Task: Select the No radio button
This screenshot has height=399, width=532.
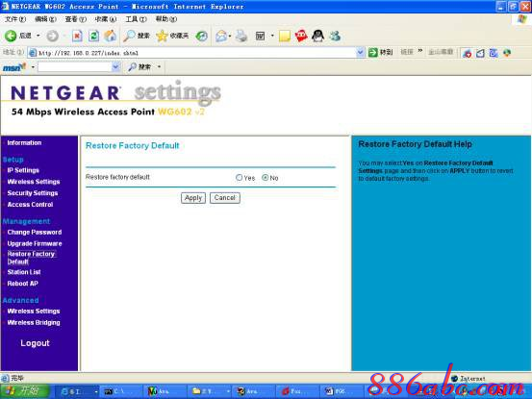Action: [265, 177]
